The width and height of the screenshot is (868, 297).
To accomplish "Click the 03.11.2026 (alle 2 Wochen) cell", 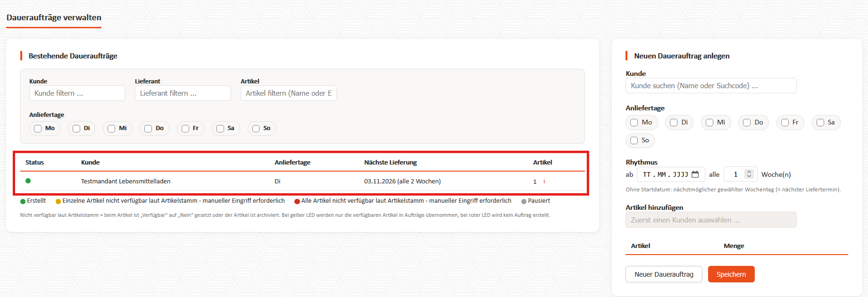I will 402,181.
